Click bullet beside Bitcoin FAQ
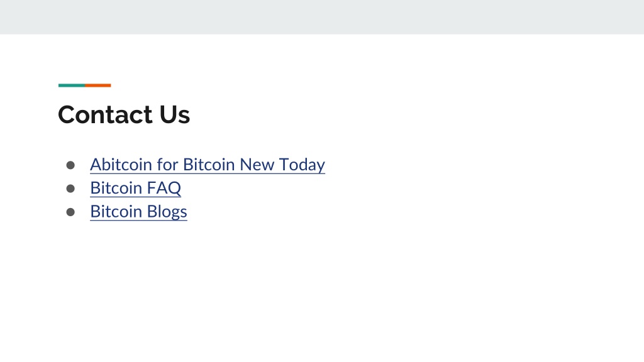644x362 pixels. tap(70, 189)
